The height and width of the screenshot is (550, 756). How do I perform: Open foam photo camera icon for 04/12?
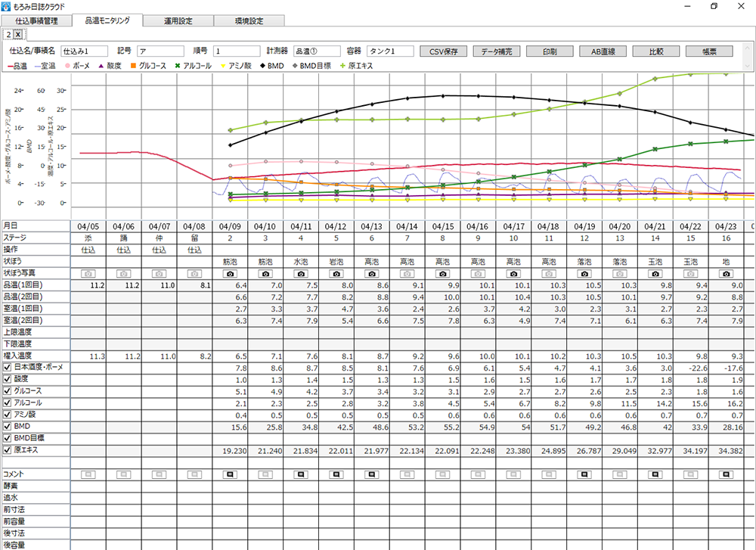coord(336,274)
